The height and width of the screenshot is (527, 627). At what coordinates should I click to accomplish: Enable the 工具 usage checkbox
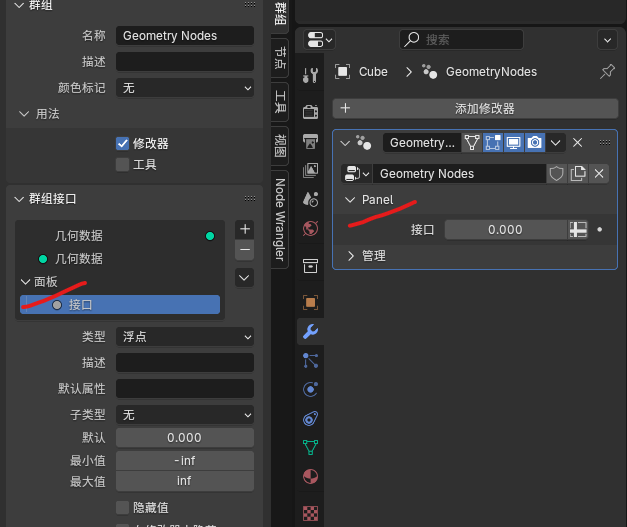122,164
